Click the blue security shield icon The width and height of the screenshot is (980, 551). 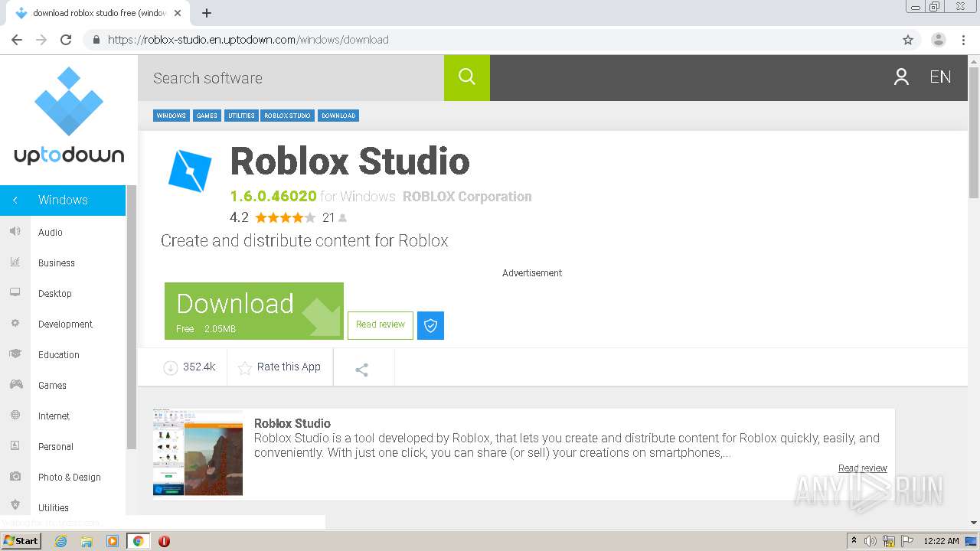pyautogui.click(x=430, y=325)
